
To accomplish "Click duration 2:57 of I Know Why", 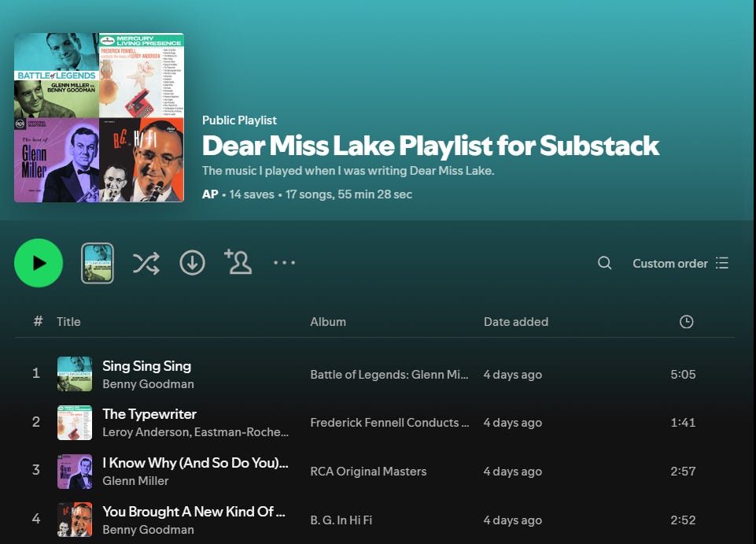I will pos(683,472).
